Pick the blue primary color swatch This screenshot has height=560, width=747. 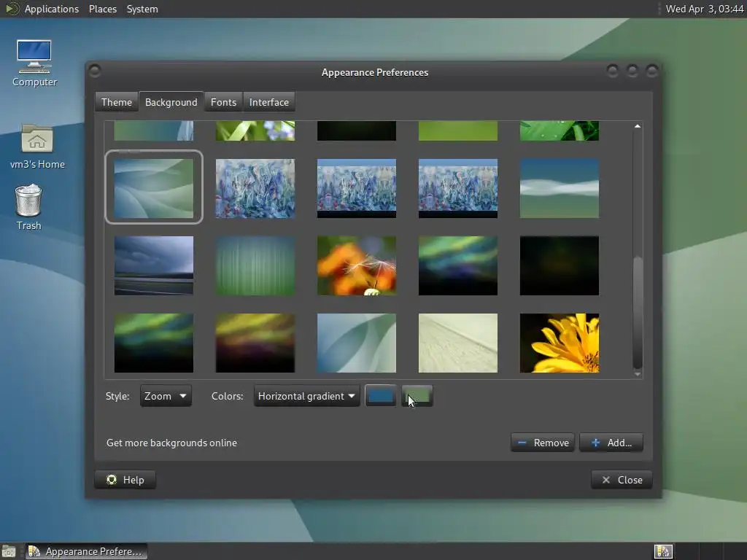tap(380, 396)
